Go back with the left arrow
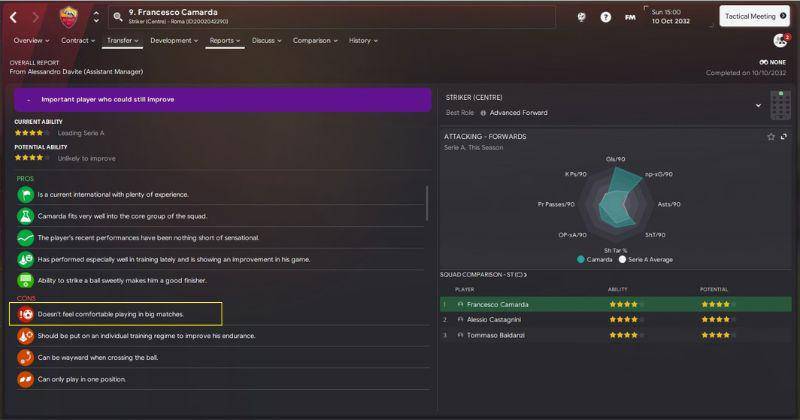Viewport: 800px width, 420px height. (14, 18)
